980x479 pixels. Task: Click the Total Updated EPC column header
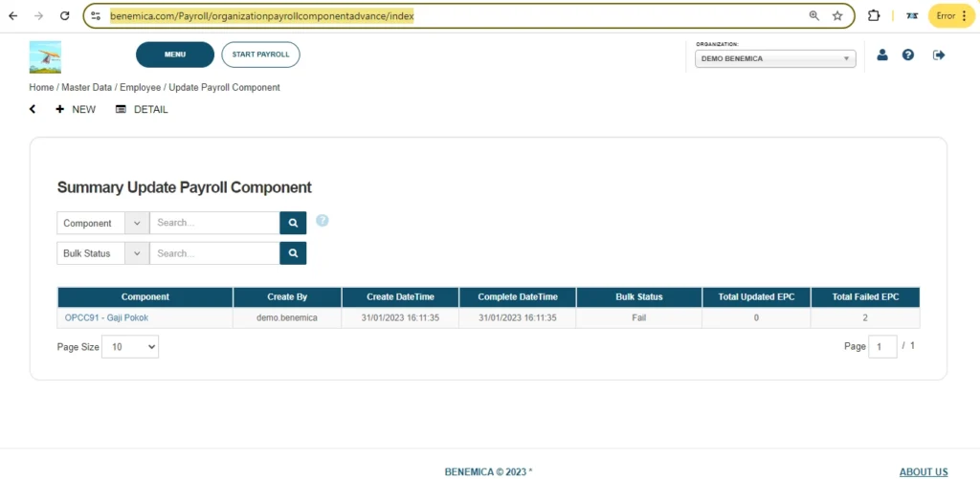tap(756, 297)
